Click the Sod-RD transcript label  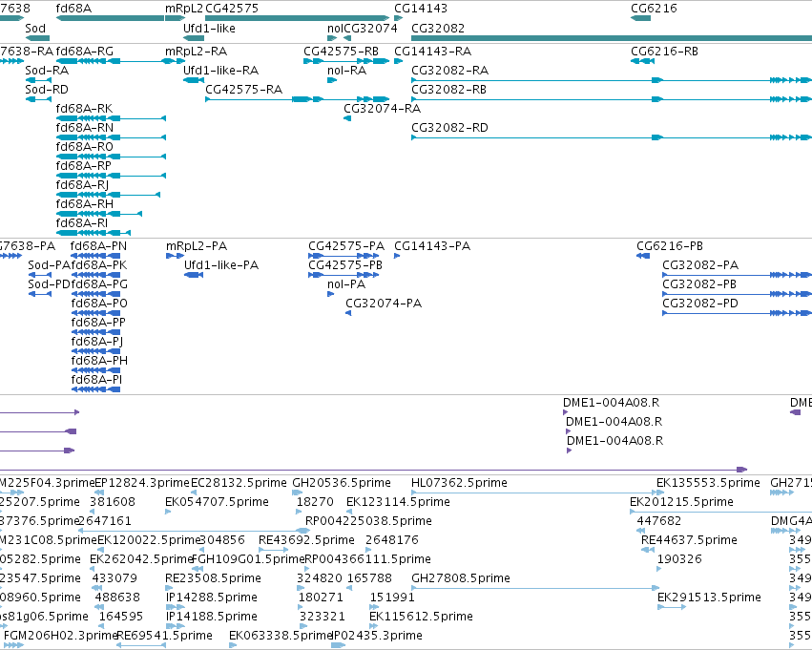(47, 90)
